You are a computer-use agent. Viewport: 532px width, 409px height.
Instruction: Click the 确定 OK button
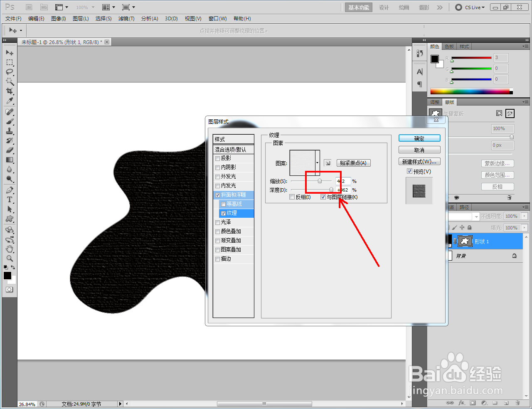click(x=419, y=138)
